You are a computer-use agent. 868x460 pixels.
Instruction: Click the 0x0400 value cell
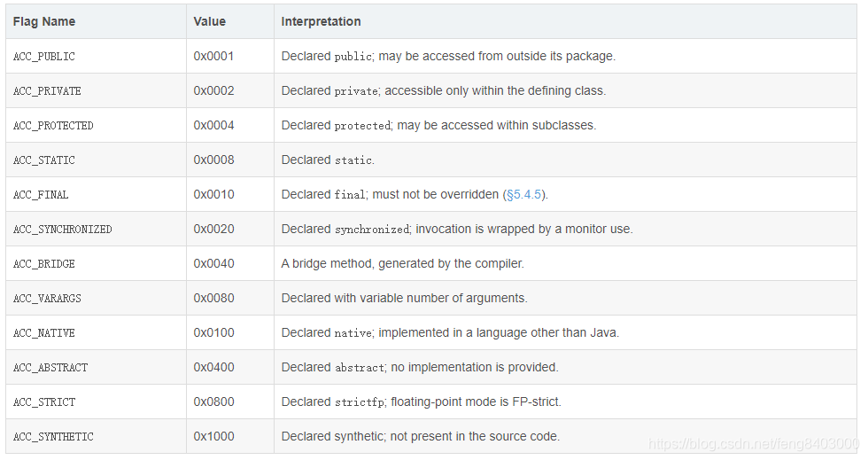coord(229,367)
